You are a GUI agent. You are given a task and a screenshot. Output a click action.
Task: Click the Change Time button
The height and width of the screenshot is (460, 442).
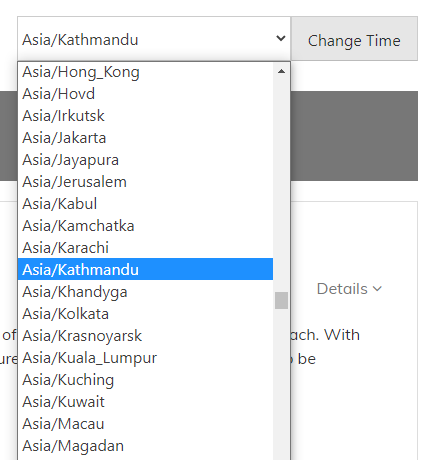pyautogui.click(x=354, y=39)
